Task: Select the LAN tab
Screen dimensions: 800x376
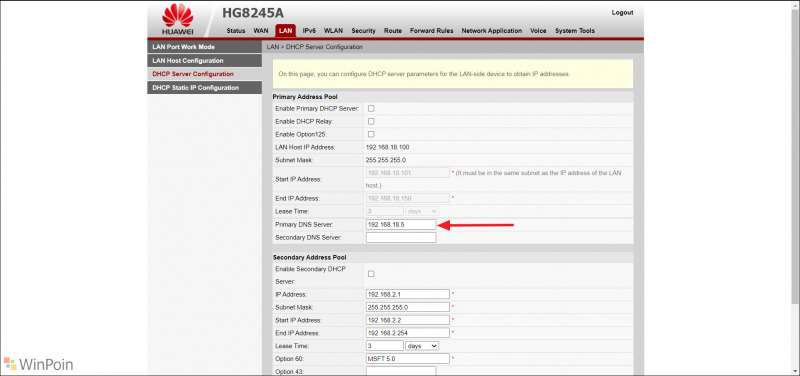Action: tap(286, 31)
